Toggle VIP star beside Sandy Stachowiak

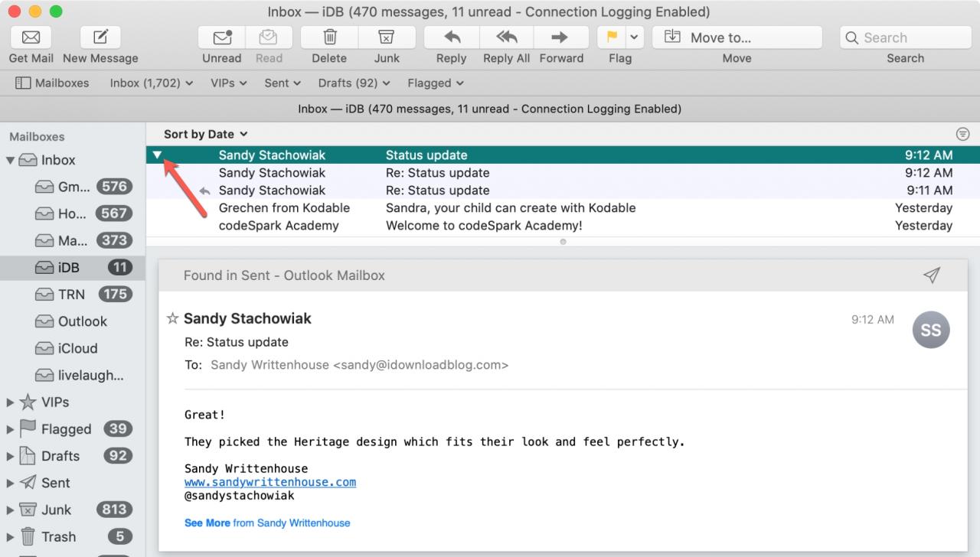[x=173, y=318]
